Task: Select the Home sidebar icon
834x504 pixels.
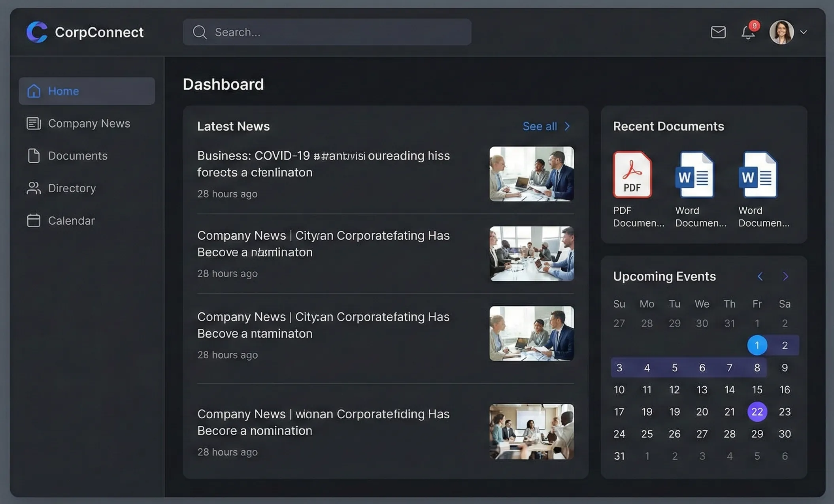Action: (x=34, y=91)
